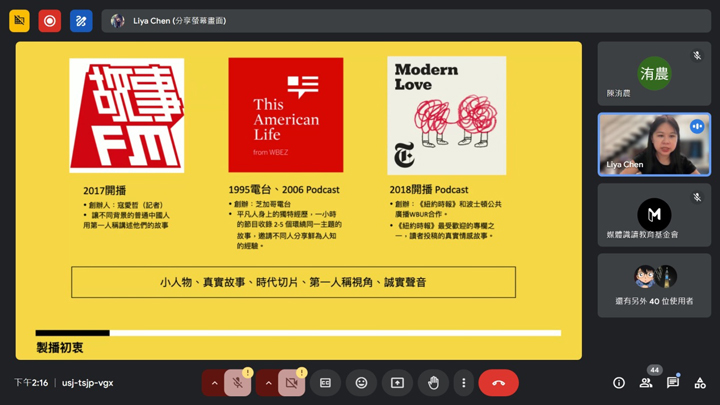Click the Modern Love cover image
720x405 pixels.
coord(447,115)
